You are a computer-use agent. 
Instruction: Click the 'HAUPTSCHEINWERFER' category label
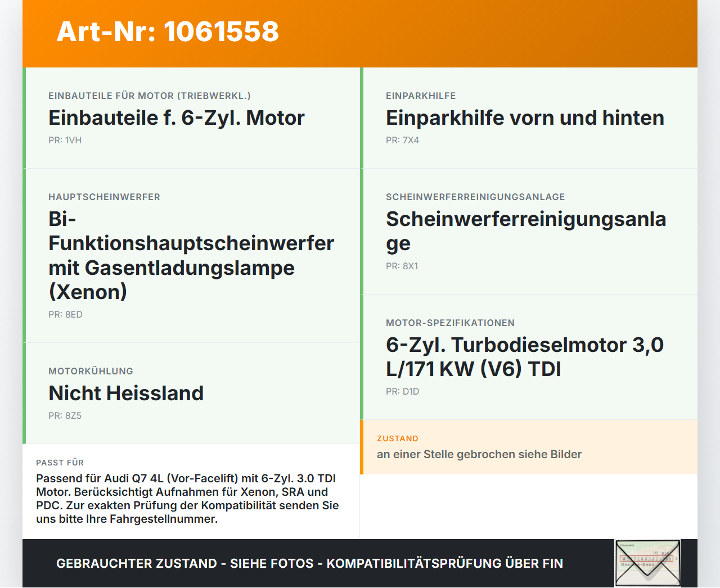tap(105, 197)
